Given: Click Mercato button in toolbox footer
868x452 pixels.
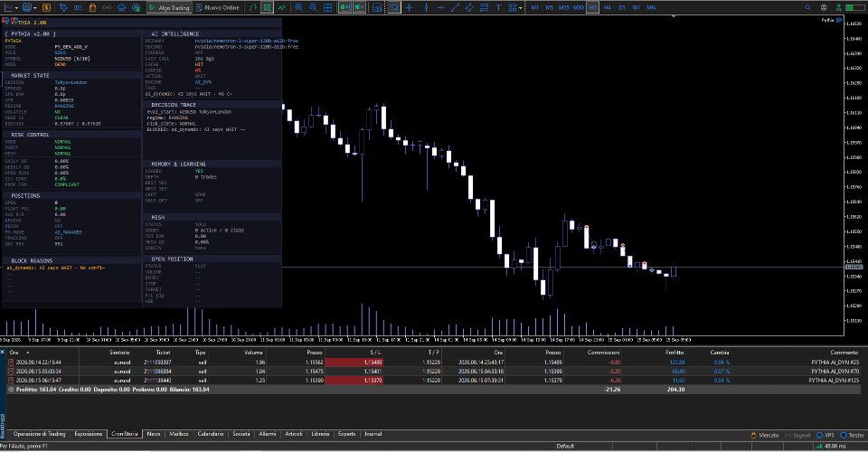Looking at the screenshot, I should [x=765, y=436].
